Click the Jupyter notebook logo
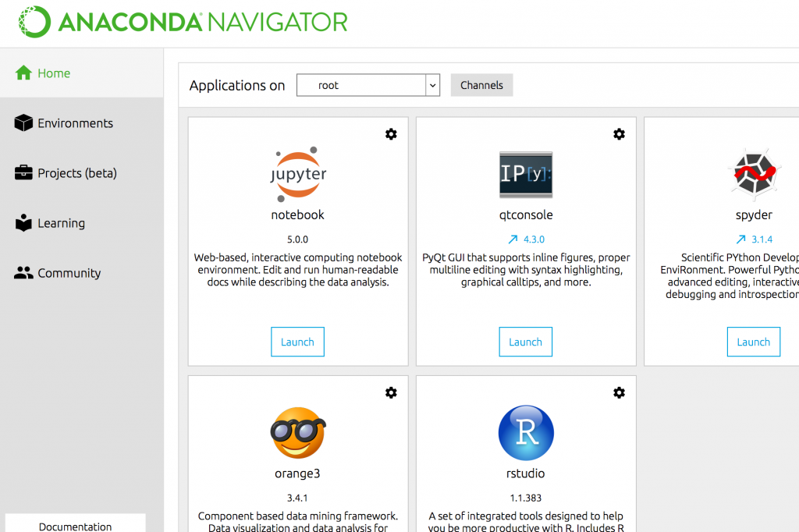The width and height of the screenshot is (799, 532). [298, 174]
